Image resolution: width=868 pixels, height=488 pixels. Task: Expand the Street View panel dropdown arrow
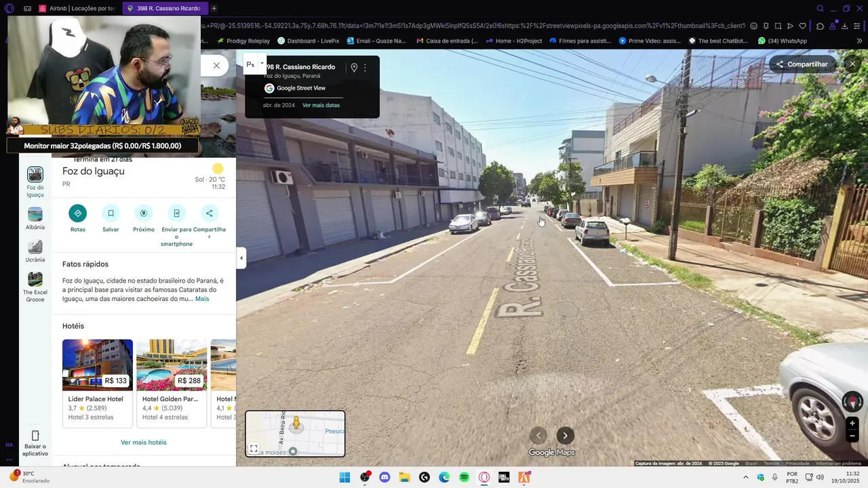coord(262,63)
